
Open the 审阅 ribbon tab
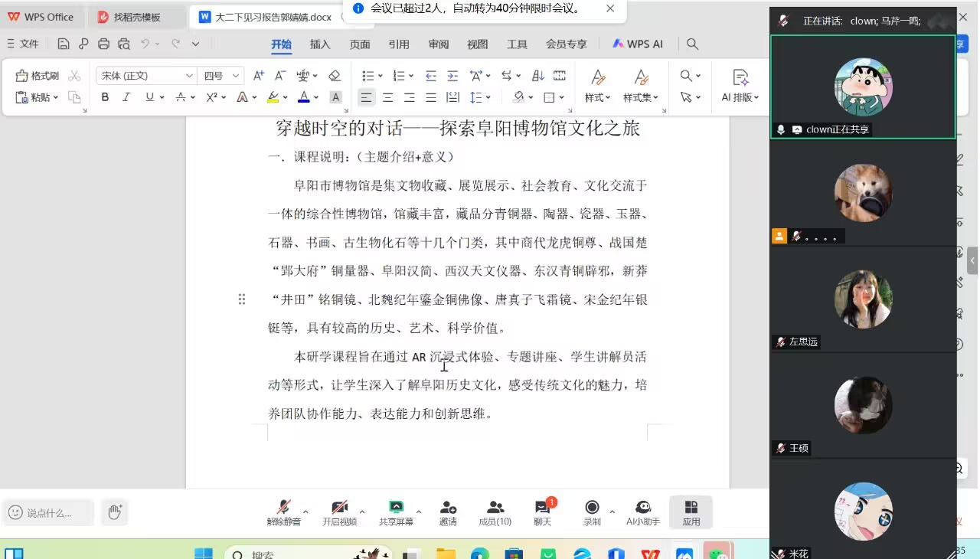pos(439,44)
